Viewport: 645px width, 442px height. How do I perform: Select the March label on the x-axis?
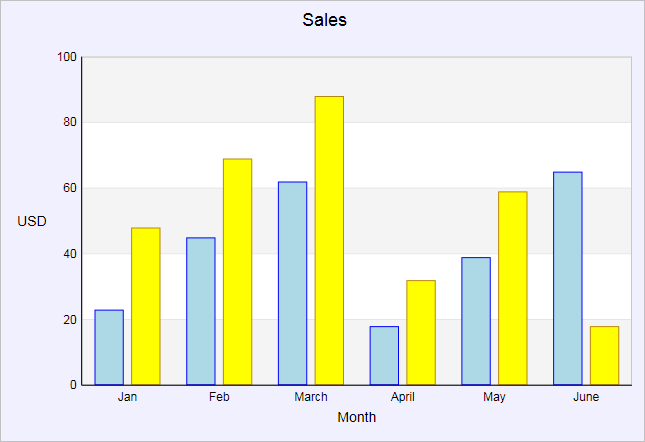311,397
